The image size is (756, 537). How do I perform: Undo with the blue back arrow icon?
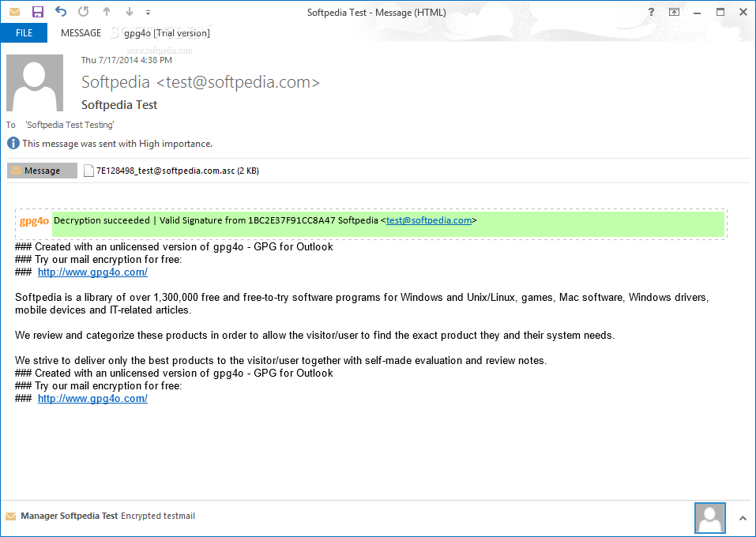[60, 11]
